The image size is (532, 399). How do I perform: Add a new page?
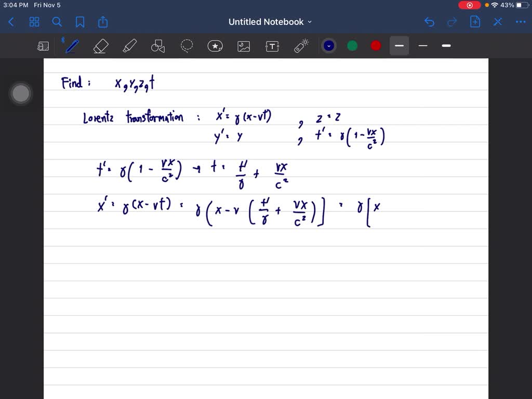(x=475, y=22)
